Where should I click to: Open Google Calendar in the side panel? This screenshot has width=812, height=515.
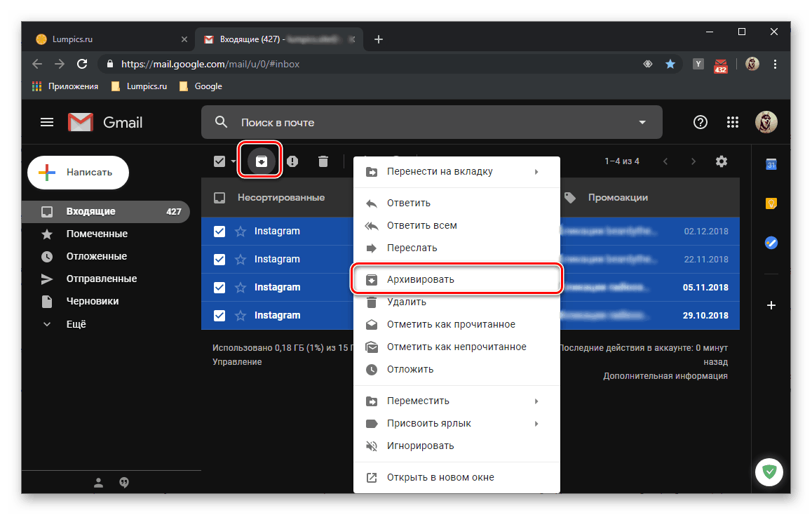(x=771, y=165)
